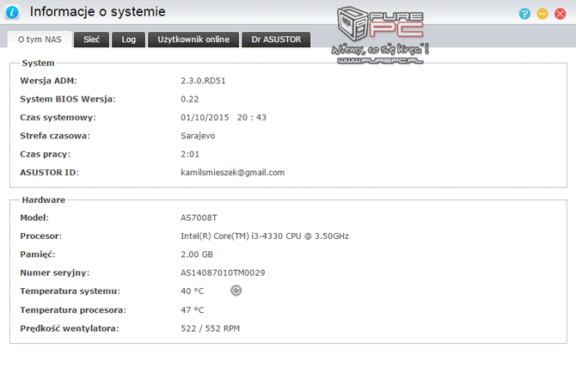Click the Czas pracy label
The width and height of the screenshot is (576, 392).
click(x=45, y=154)
